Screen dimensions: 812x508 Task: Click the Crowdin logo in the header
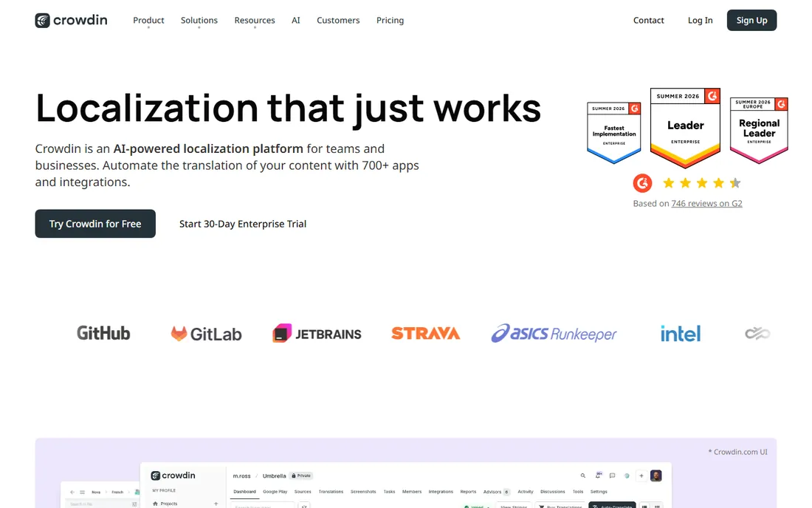pos(71,20)
